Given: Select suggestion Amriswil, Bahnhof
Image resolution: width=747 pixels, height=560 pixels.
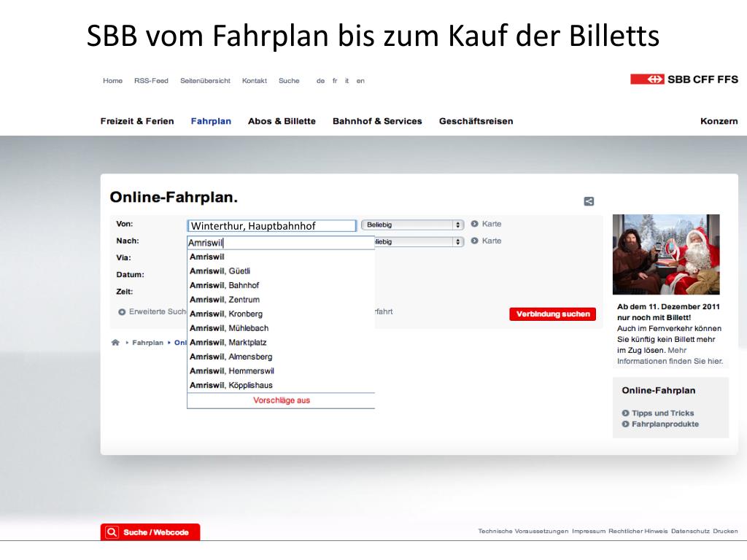Looking at the screenshot, I should [281, 286].
